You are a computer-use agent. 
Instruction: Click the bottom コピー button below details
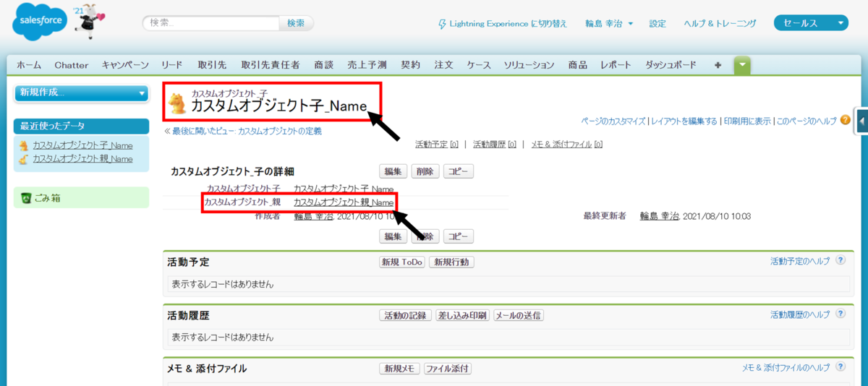459,236
